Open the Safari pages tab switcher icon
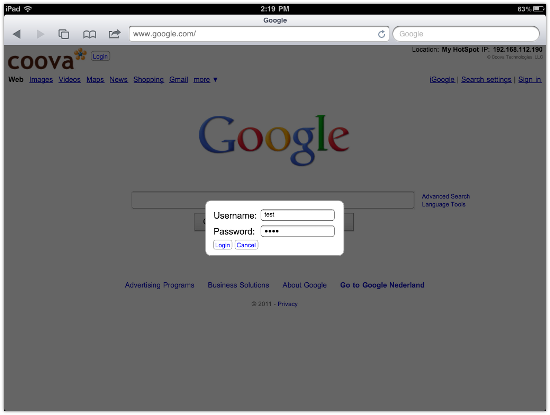 click(x=63, y=34)
